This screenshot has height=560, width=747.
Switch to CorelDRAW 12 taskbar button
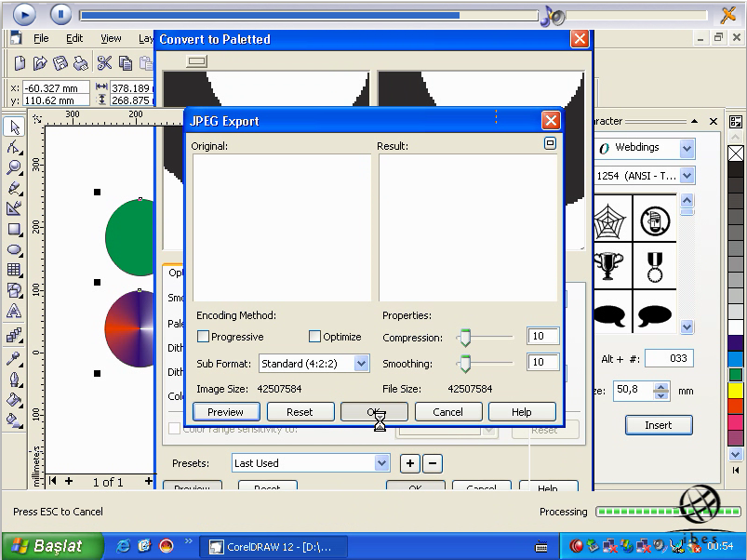(x=273, y=547)
